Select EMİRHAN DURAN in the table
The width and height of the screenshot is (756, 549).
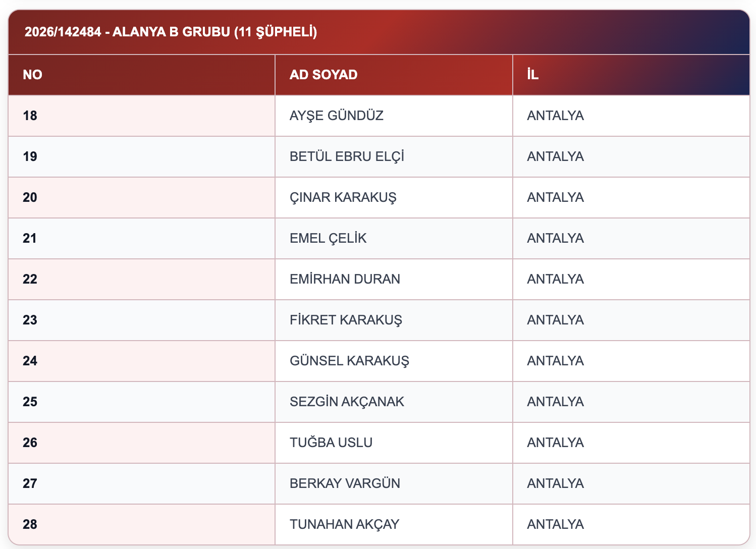[x=345, y=279]
